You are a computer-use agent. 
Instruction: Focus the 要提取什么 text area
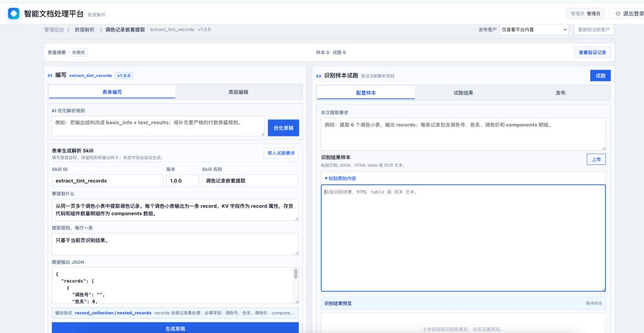click(175, 210)
